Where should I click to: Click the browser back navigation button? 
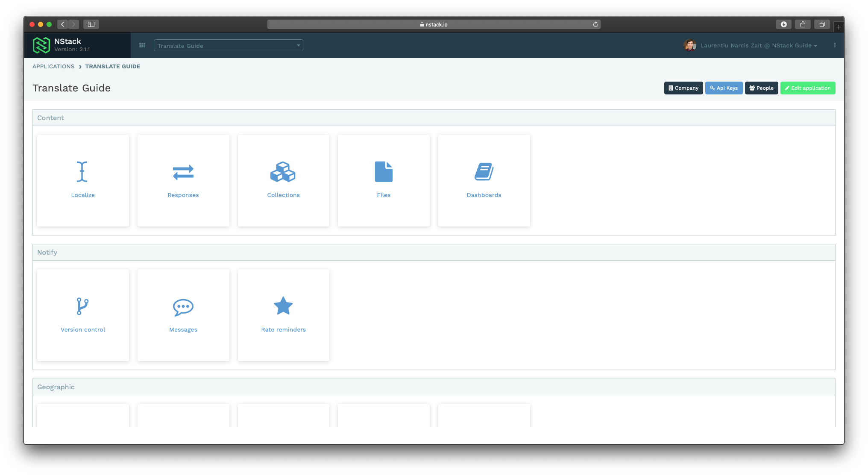point(63,24)
